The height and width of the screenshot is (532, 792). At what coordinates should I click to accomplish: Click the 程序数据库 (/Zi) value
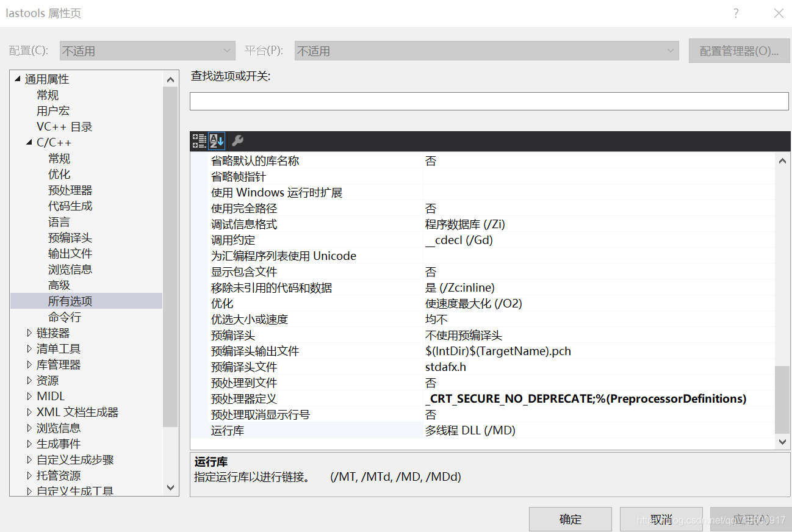tap(465, 224)
